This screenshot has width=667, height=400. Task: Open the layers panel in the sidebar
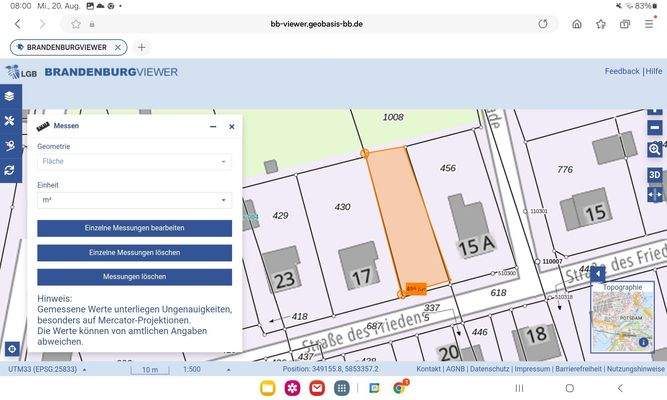coord(10,97)
